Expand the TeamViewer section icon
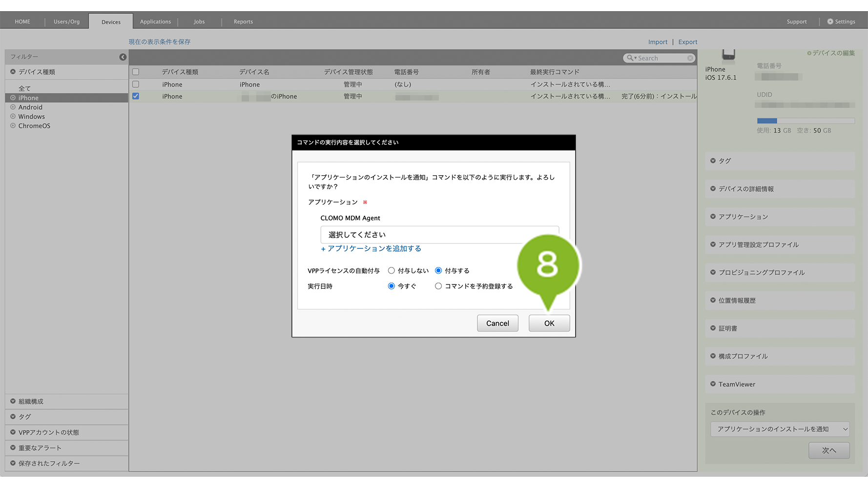Image resolution: width=868 pixels, height=488 pixels. [x=713, y=384]
